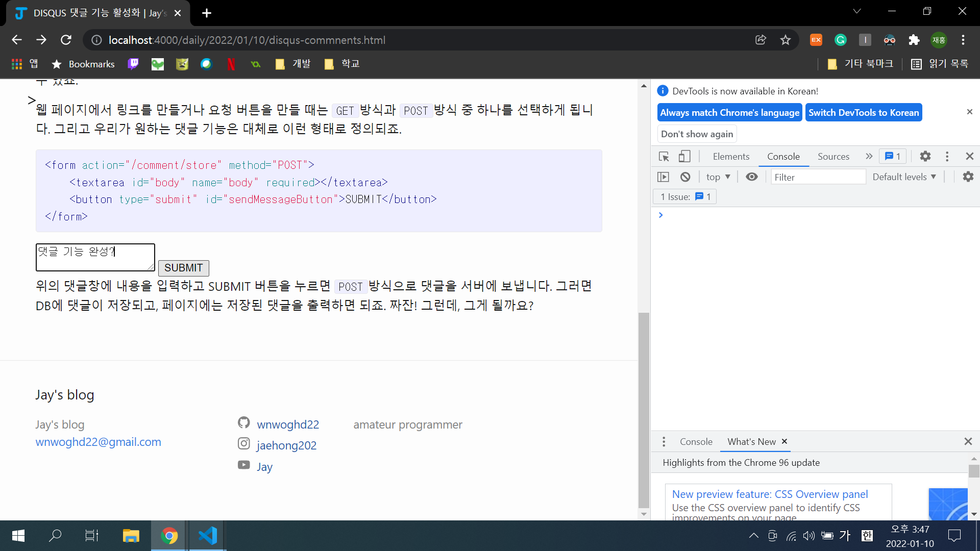
Task: Click the inspect element icon
Action: point(665,156)
